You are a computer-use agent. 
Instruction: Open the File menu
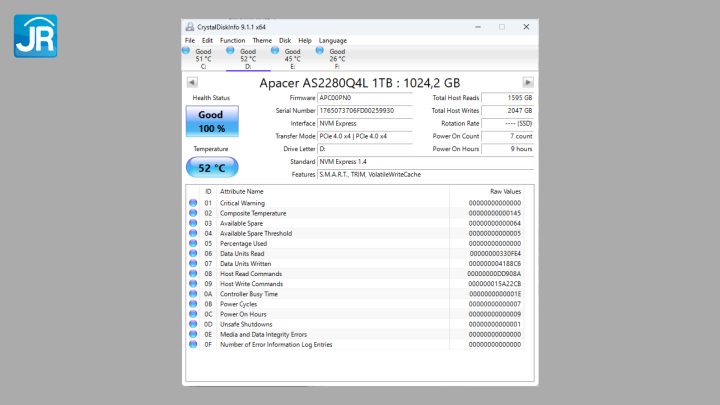pos(190,40)
